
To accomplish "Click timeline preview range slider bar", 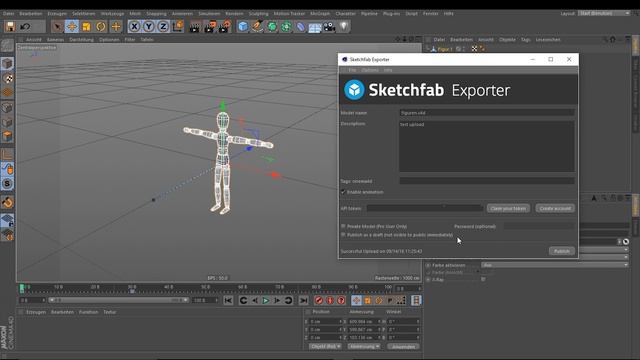I will 118,300.
